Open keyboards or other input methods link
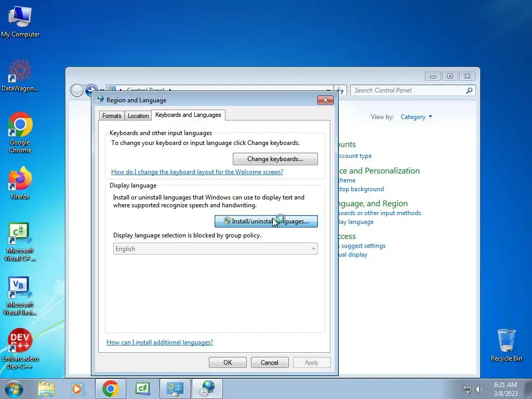This screenshot has width=532, height=399. (379, 213)
